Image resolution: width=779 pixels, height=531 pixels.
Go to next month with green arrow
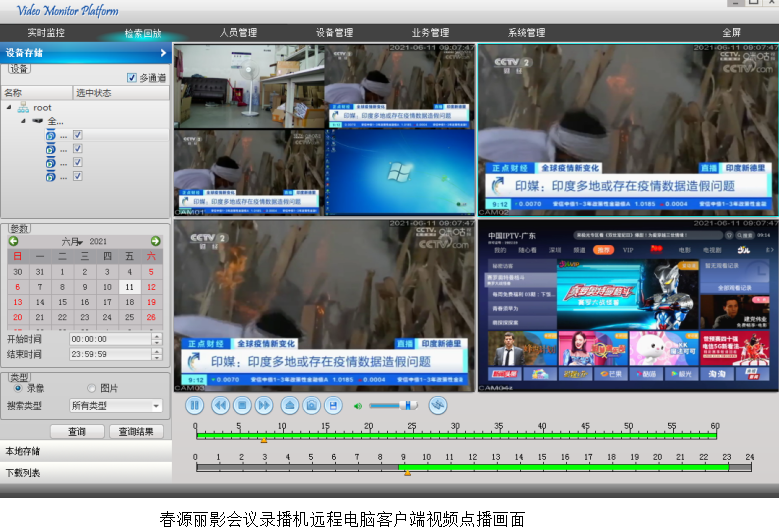tap(156, 241)
